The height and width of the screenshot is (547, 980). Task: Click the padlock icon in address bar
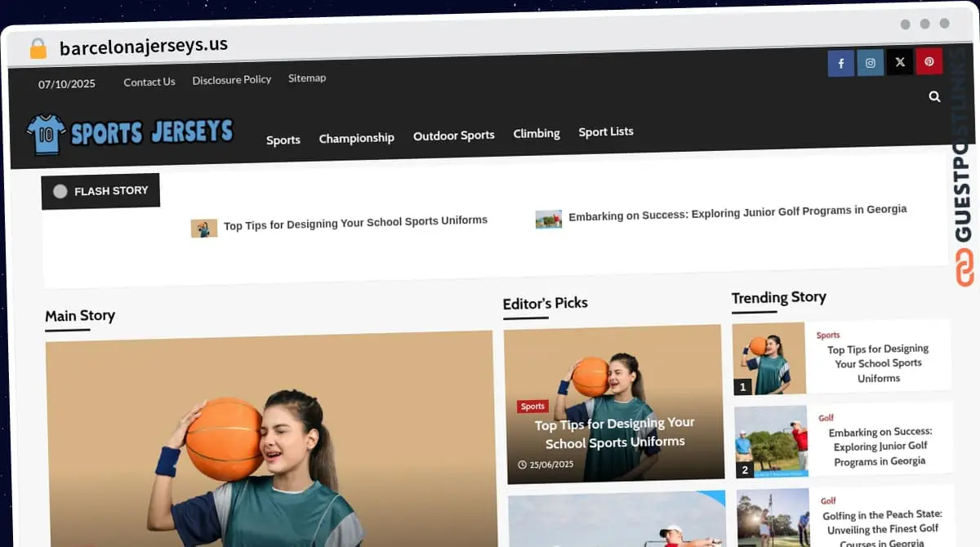pos(38,49)
